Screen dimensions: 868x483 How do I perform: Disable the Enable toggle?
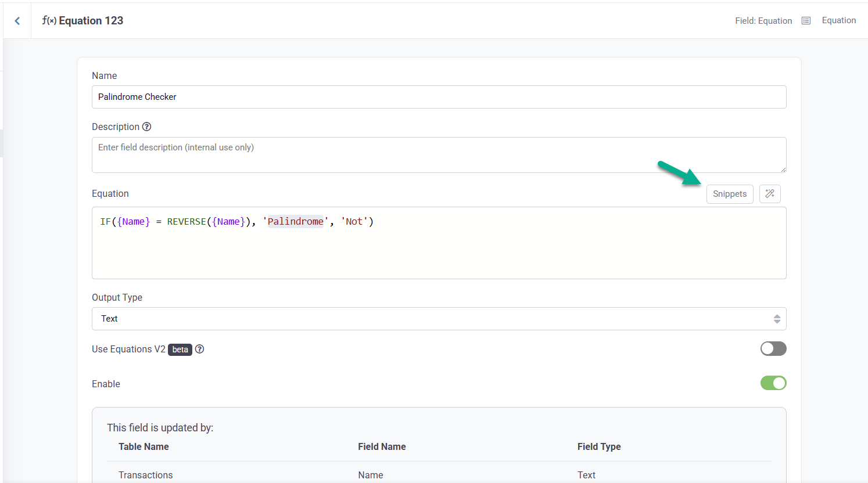click(773, 383)
